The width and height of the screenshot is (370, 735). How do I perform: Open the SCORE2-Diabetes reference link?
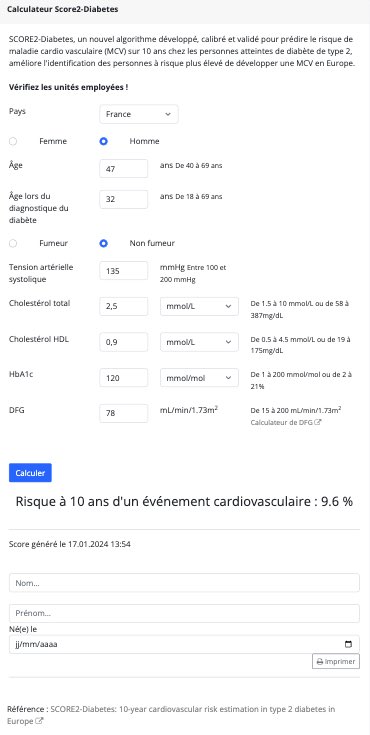(x=171, y=715)
